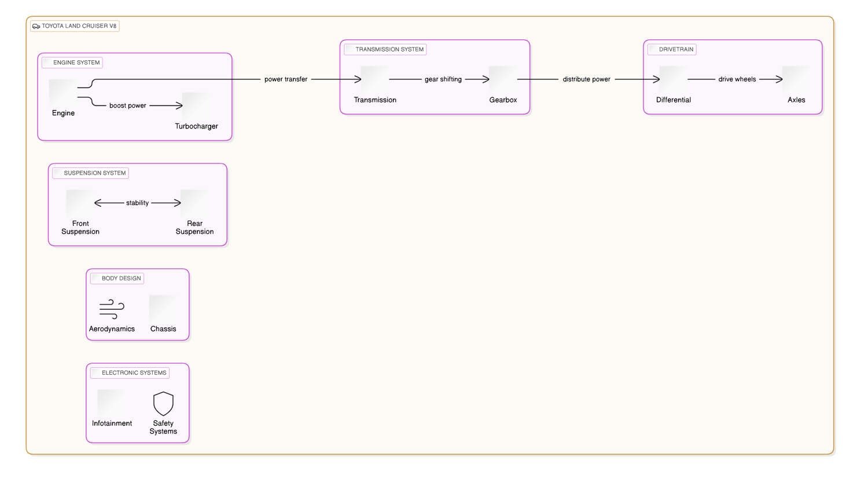Click the Front Suspension text label

[x=80, y=228]
